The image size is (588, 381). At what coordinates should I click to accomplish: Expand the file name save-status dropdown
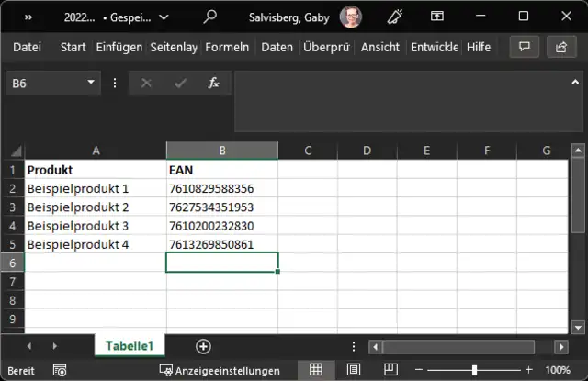tap(164, 17)
